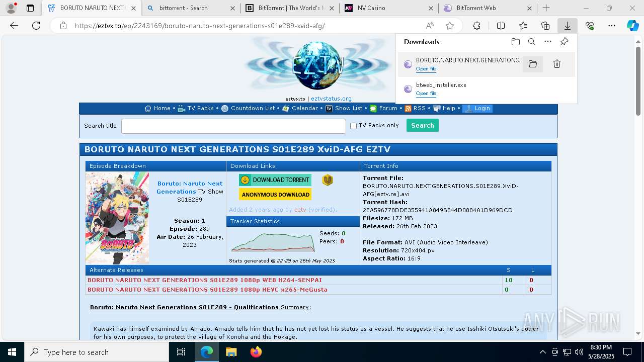Pin the Downloads panel

point(564,42)
